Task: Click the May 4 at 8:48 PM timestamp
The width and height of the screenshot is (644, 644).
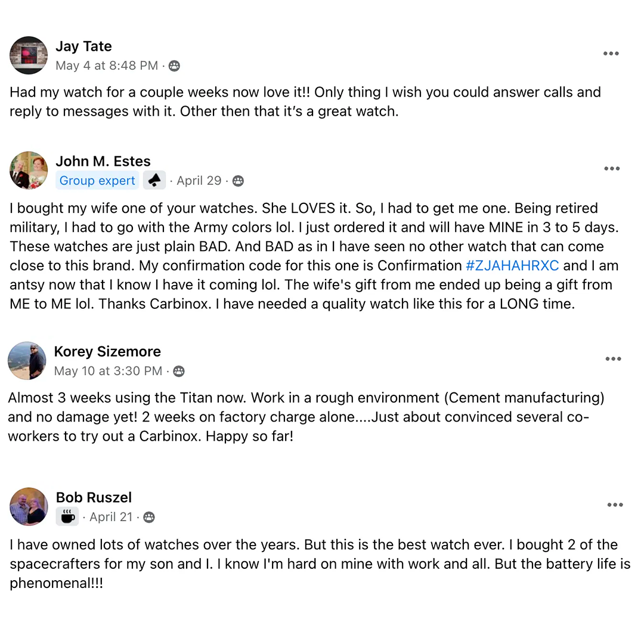Action: coord(107,66)
